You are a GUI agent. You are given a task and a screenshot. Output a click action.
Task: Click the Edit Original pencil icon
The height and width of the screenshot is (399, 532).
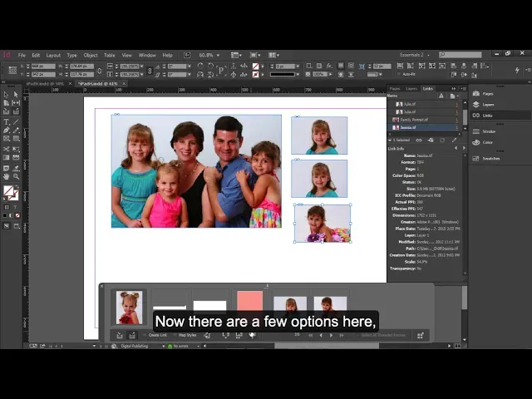pos(453,140)
